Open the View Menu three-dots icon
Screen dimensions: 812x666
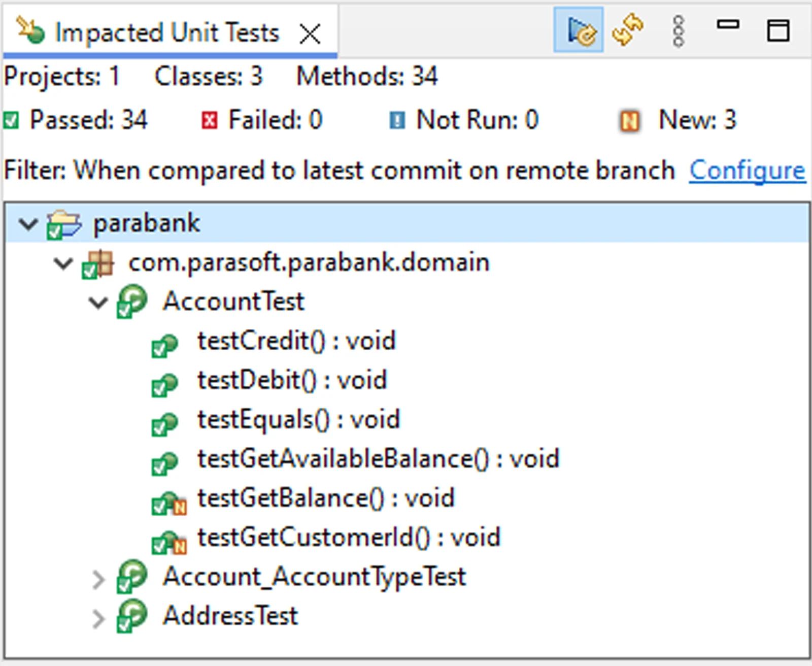click(x=678, y=31)
